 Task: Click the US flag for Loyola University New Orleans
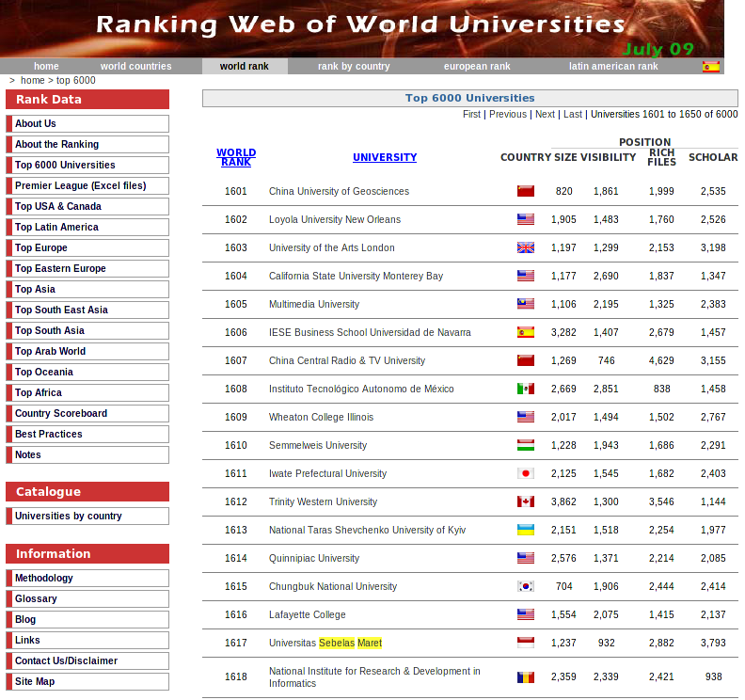(x=526, y=219)
